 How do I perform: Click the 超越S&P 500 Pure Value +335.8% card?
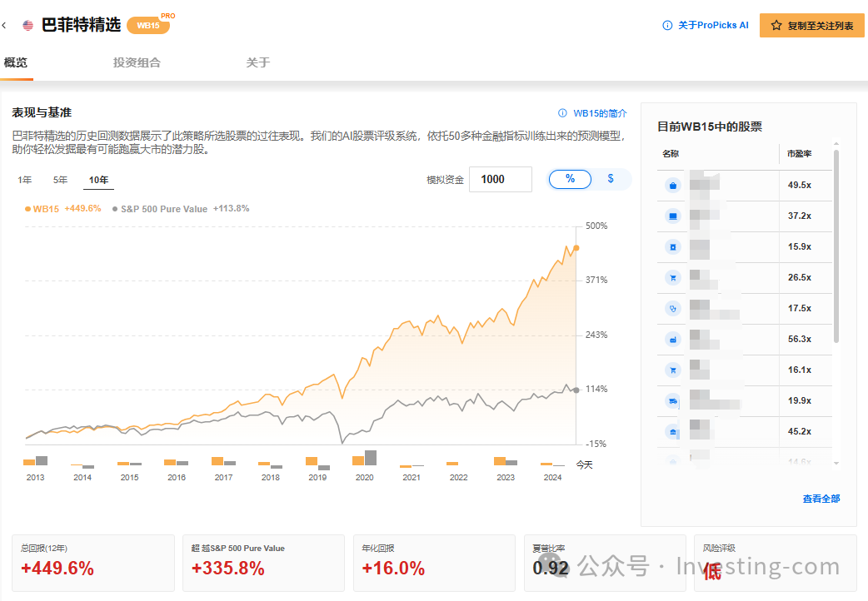(x=263, y=564)
